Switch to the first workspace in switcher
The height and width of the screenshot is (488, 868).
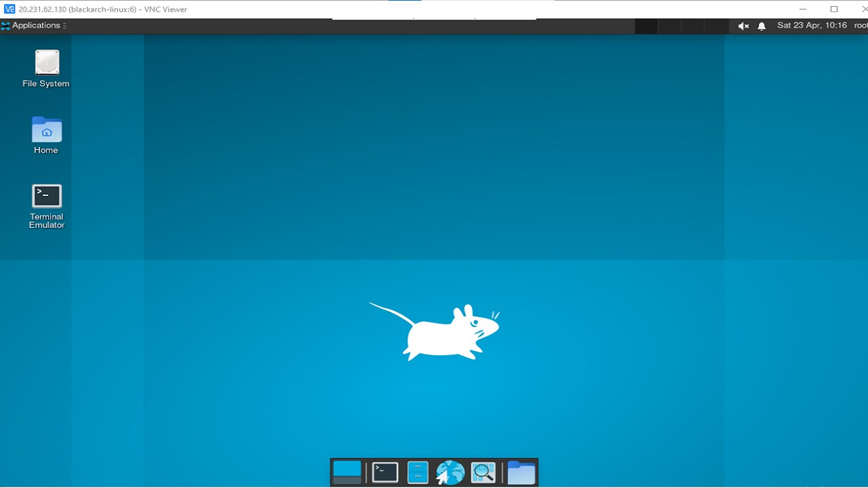646,26
